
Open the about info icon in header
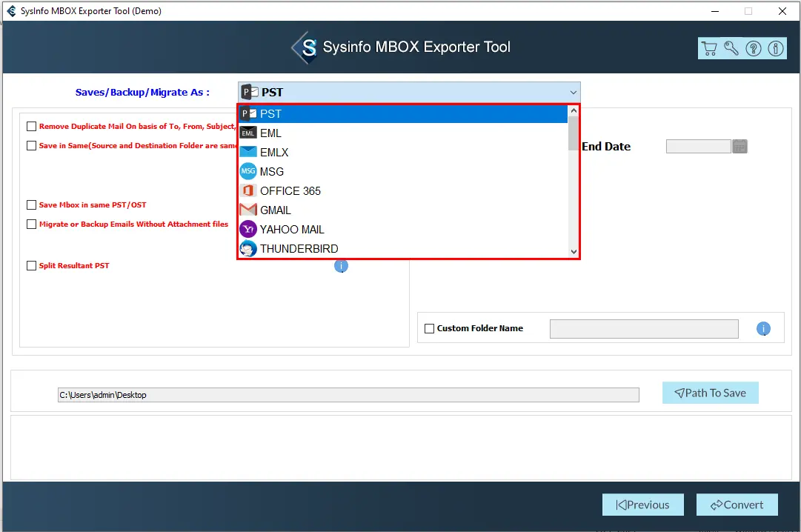click(x=776, y=49)
